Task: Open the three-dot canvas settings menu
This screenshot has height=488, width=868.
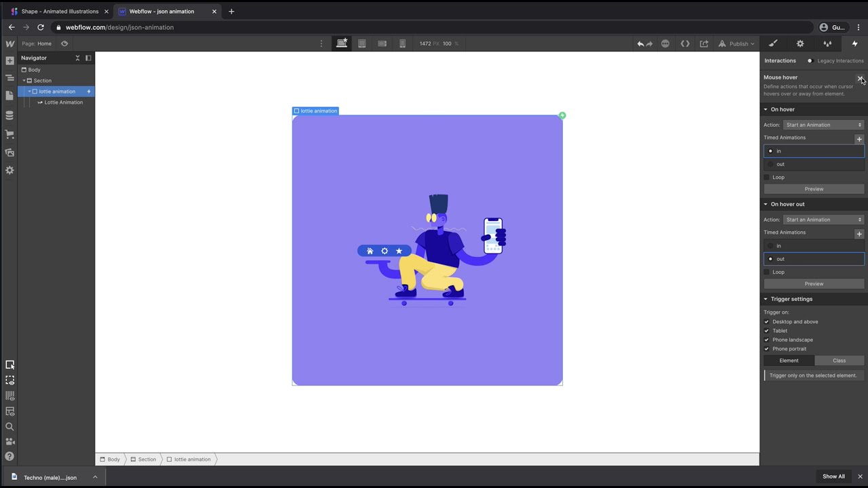Action: 321,43
